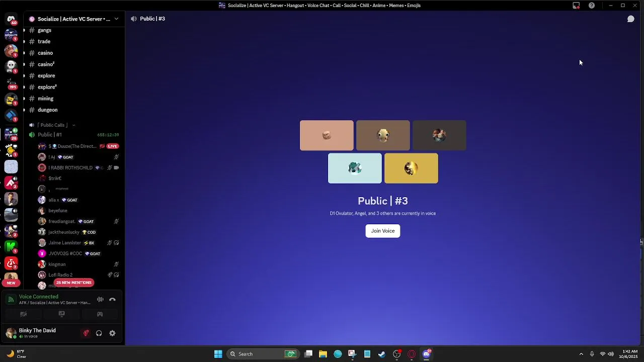Open the green K server icon
The height and width of the screenshot is (362, 644).
(11, 246)
